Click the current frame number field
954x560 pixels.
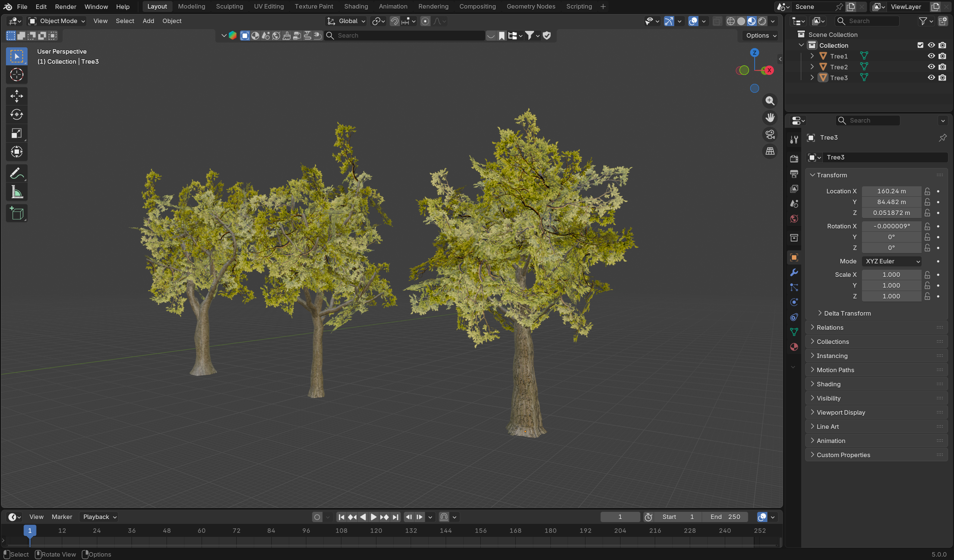(620, 517)
